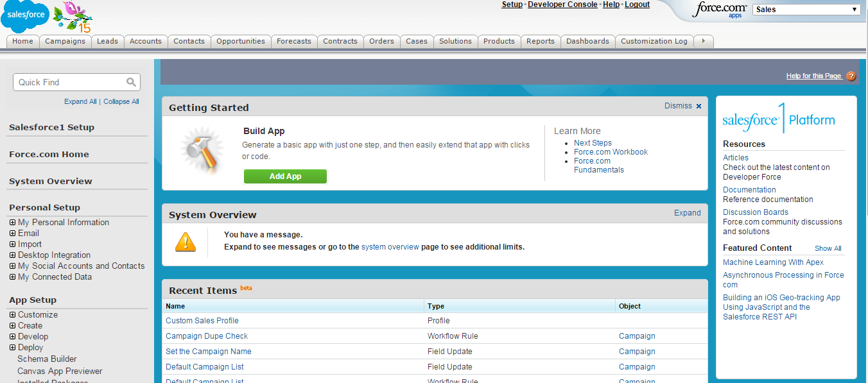Screen dimensions: 868x383
Task: Go to the Products tab
Action: coord(499,41)
